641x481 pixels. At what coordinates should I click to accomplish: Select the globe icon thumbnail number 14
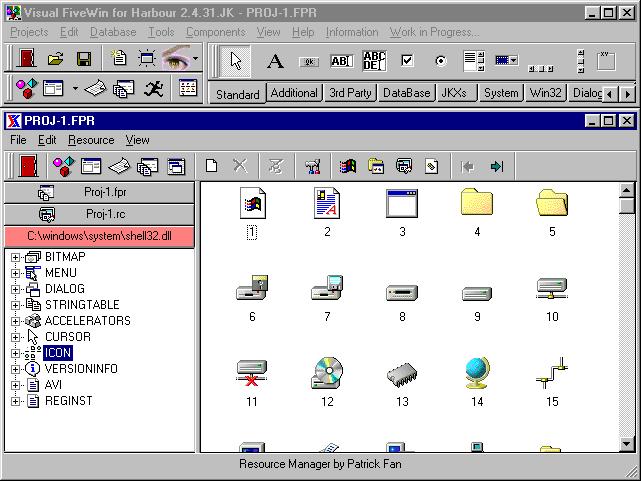click(x=477, y=374)
